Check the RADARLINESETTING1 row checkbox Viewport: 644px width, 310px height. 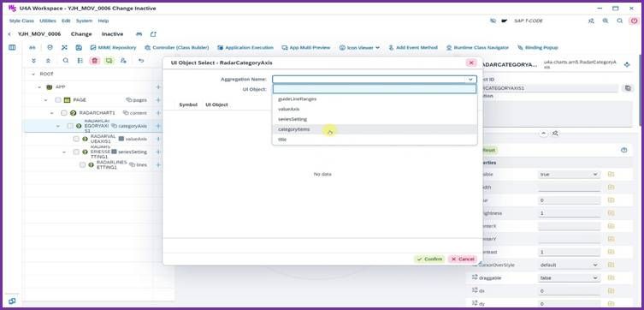coord(83,165)
